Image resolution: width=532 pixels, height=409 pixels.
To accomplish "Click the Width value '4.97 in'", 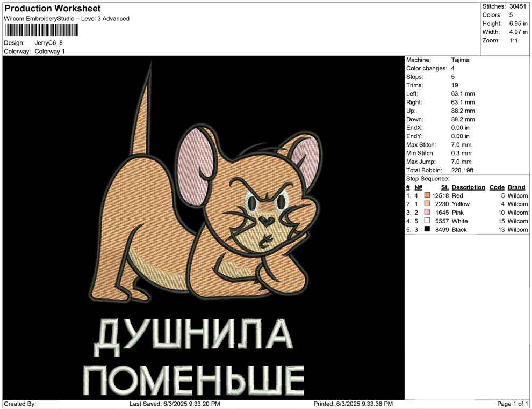I will 519,32.
